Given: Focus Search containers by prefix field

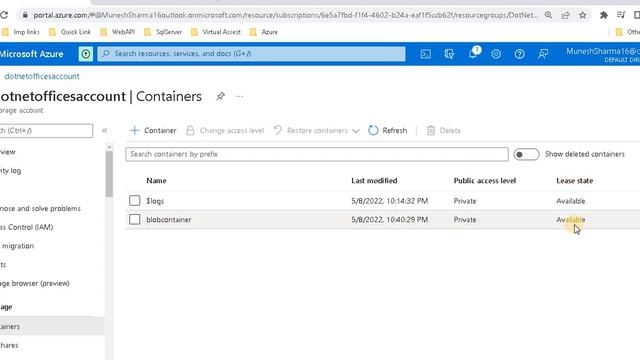Looking at the screenshot, I should tap(317, 154).
